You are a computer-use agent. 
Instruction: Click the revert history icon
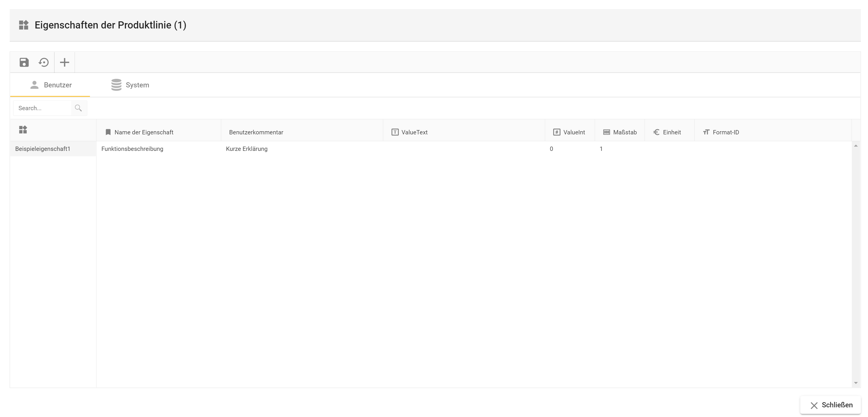44,62
